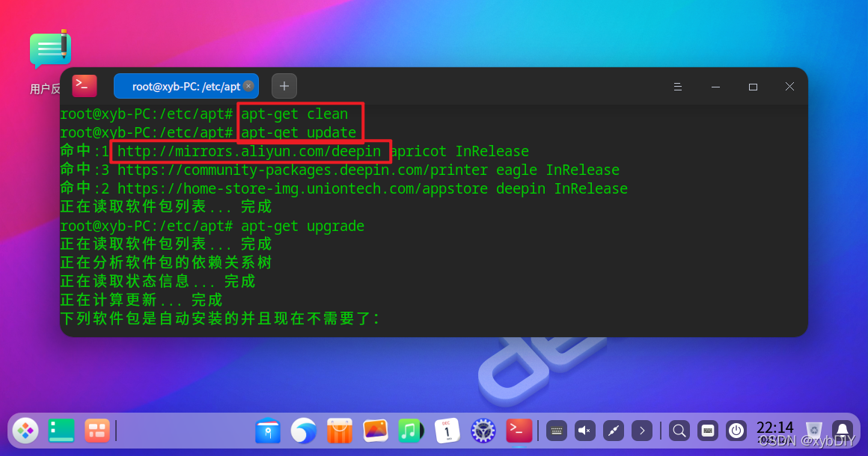The height and width of the screenshot is (456, 868).
Task: Click the muted volume tray icon
Action: pos(584,431)
